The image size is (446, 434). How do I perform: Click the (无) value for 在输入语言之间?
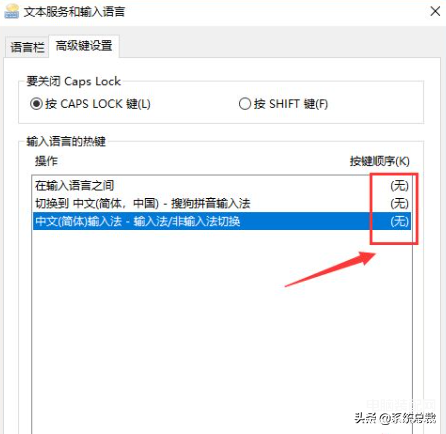click(399, 185)
